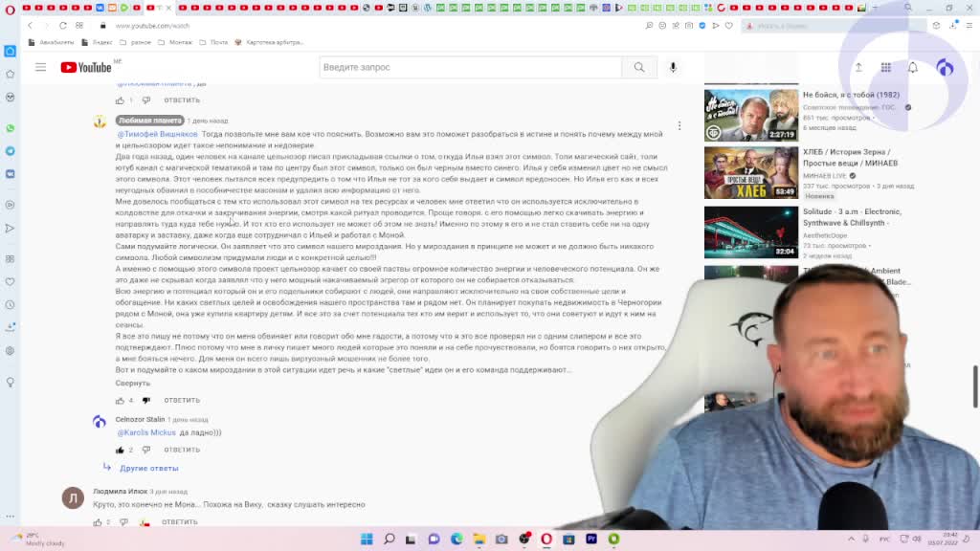Open sidebar settings gear in Opera

pyautogui.click(x=10, y=351)
